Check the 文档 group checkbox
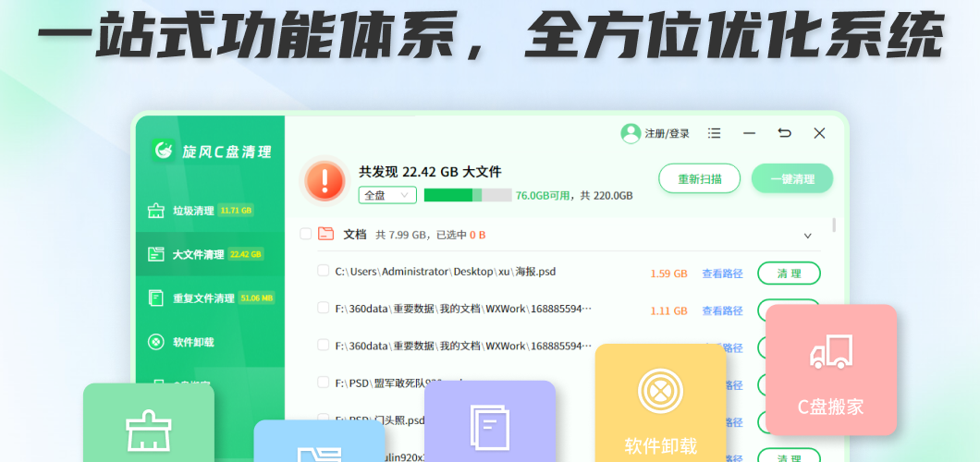 pyautogui.click(x=306, y=234)
